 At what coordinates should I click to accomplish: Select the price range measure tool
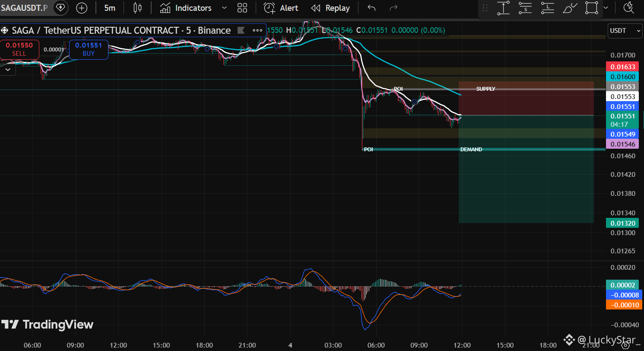pyautogui.click(x=503, y=8)
